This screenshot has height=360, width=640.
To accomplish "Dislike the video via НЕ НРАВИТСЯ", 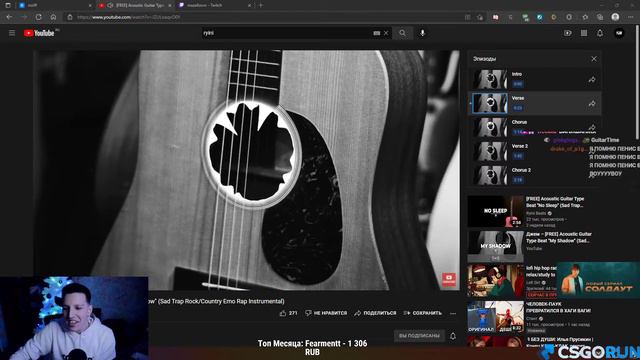I will 326,313.
